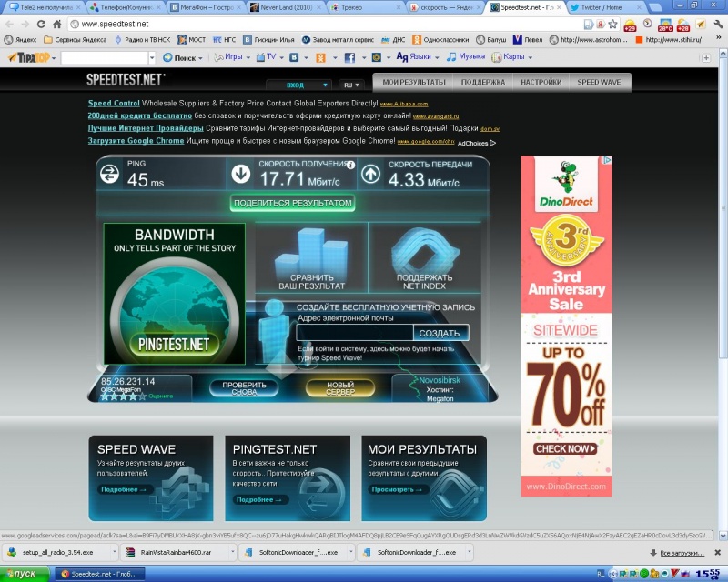Image resolution: width=728 pixels, height=582 pixels.
Task: Click the ping result arrows icon
Action: point(109,174)
